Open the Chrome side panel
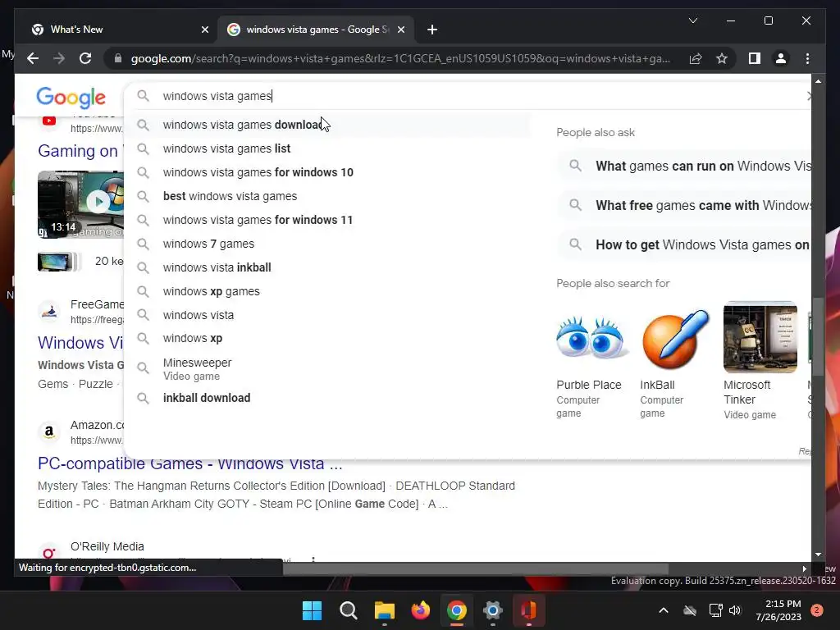 point(755,58)
